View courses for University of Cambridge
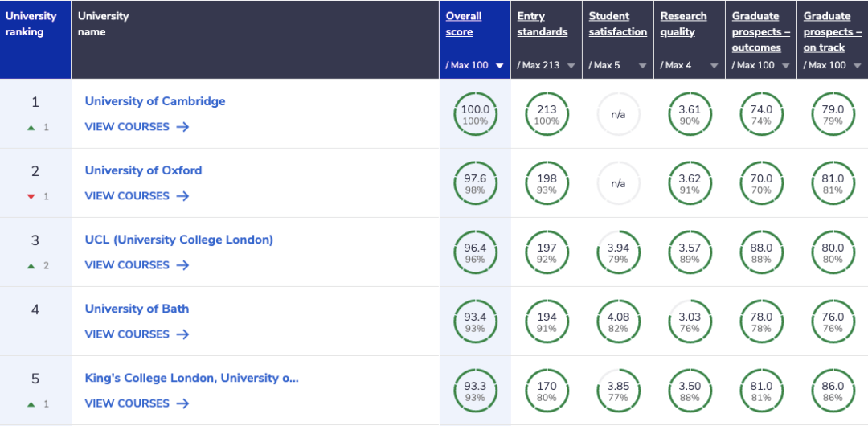This screenshot has width=868, height=426. [137, 127]
